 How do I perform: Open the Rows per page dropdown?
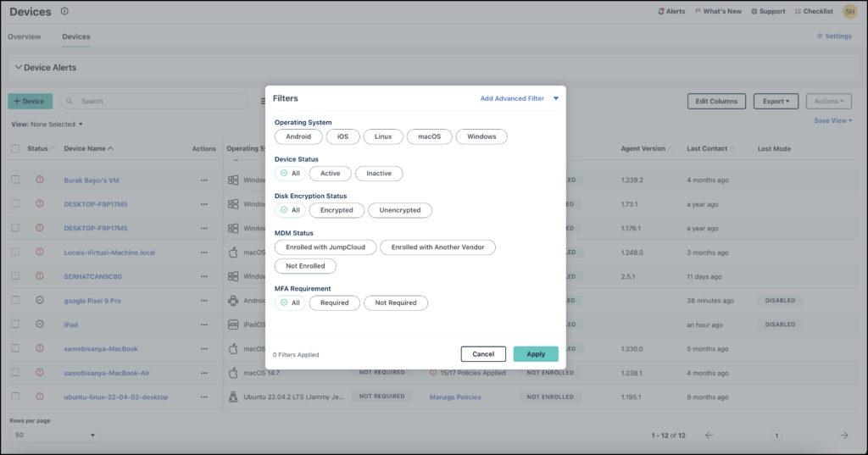54,435
